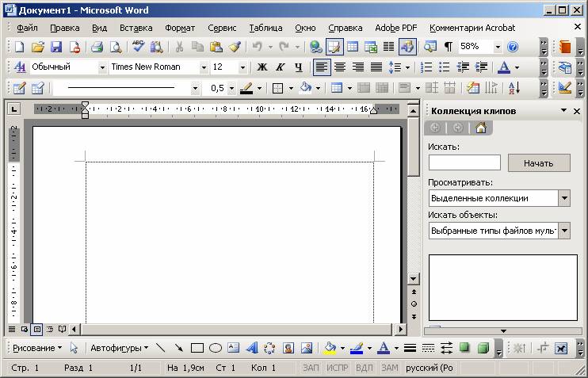The image size is (588, 378).
Task: Toggle bold formatting Ж
Action: [x=262, y=67]
